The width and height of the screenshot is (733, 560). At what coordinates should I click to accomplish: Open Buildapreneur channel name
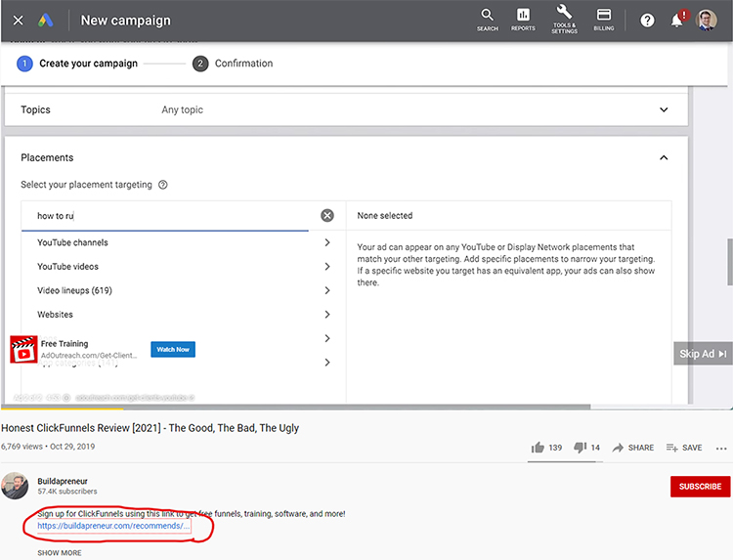coord(63,481)
